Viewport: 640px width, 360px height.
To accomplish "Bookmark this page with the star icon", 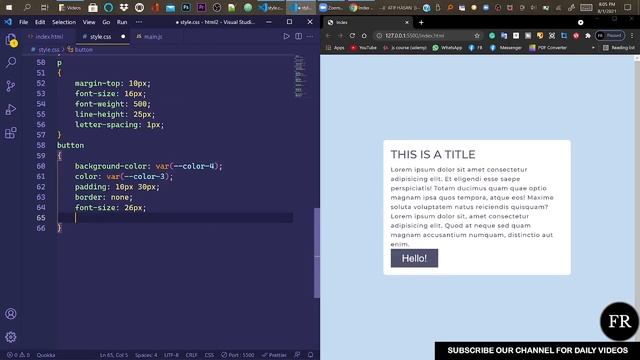I will point(477,36).
